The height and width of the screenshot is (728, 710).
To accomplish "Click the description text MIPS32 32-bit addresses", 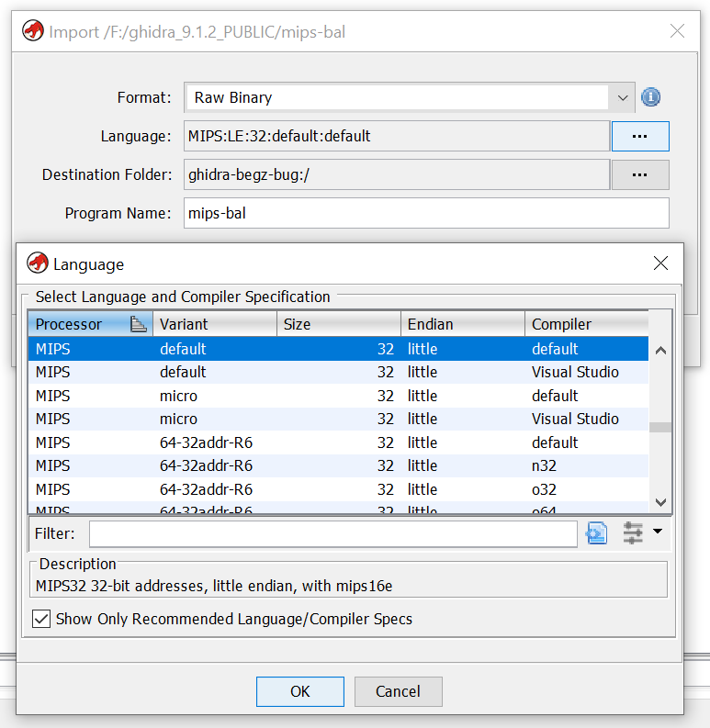I will coord(214,586).
